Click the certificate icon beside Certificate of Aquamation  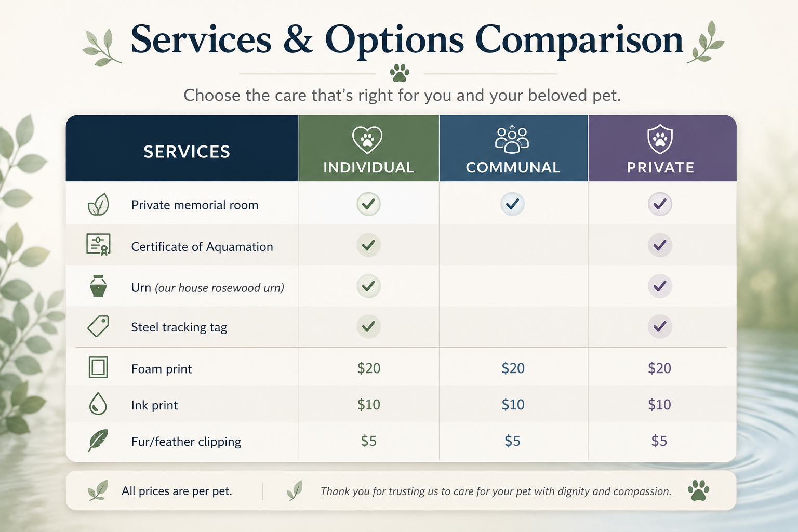[x=98, y=244]
